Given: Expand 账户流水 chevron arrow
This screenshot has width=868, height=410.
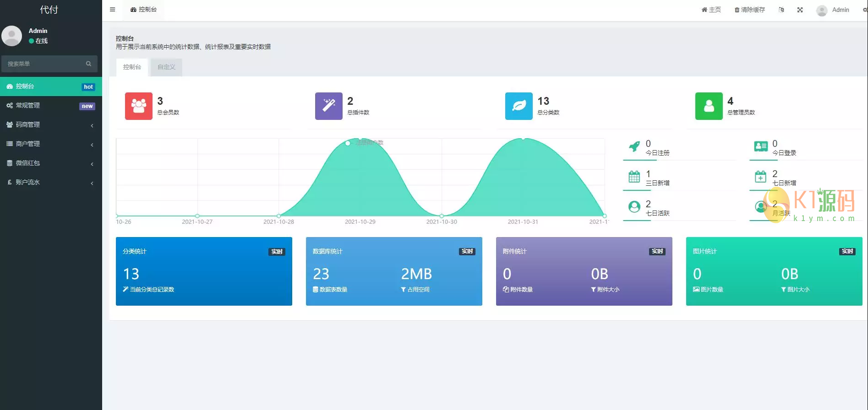Looking at the screenshot, I should 92,183.
